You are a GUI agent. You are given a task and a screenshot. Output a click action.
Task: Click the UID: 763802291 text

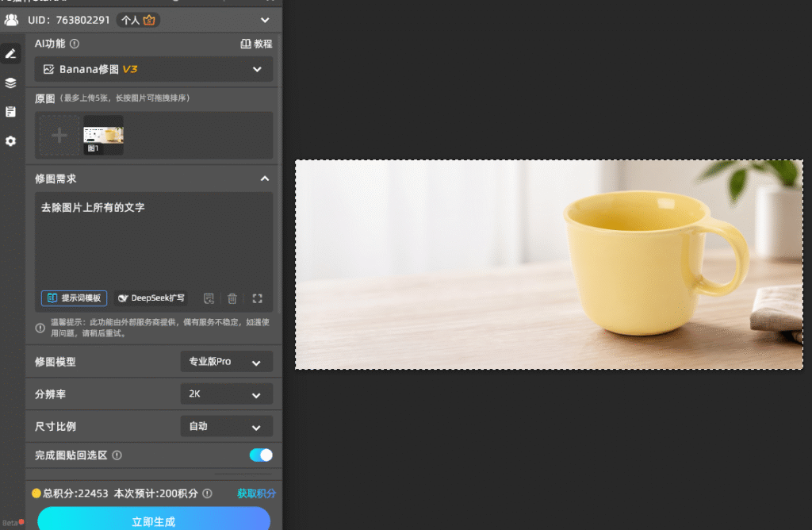69,20
